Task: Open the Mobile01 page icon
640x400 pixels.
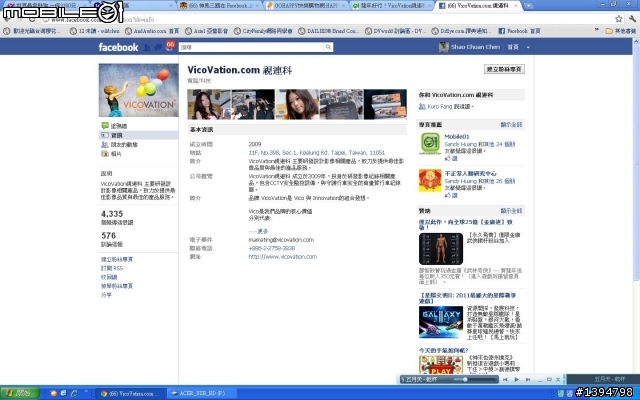Action: click(x=430, y=144)
